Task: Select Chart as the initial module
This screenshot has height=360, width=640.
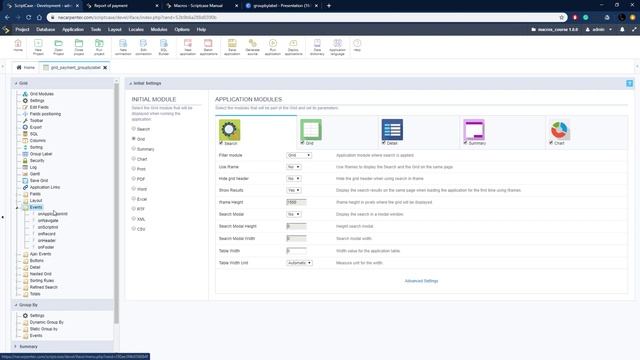Action: click(133, 159)
